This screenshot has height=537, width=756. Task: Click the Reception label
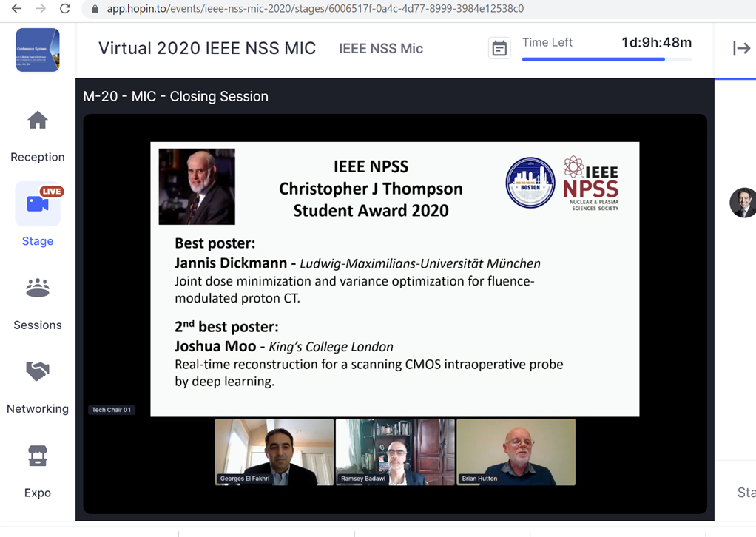point(38,157)
